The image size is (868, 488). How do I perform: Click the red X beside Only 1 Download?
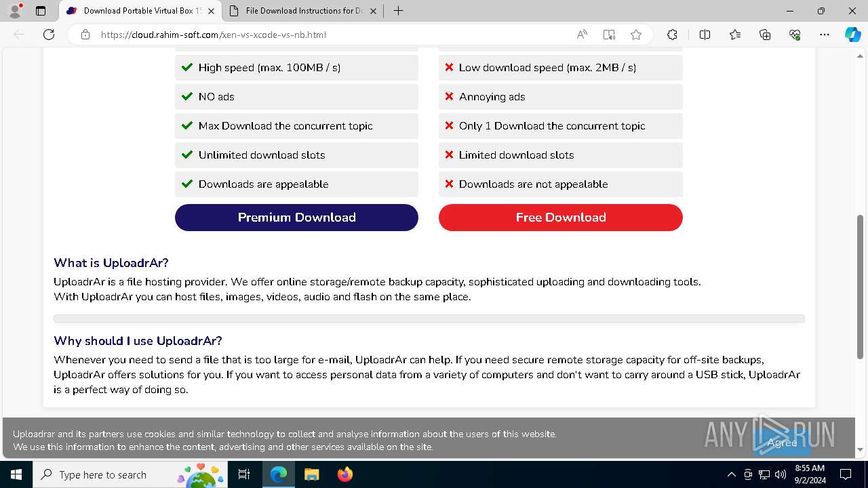click(x=449, y=126)
